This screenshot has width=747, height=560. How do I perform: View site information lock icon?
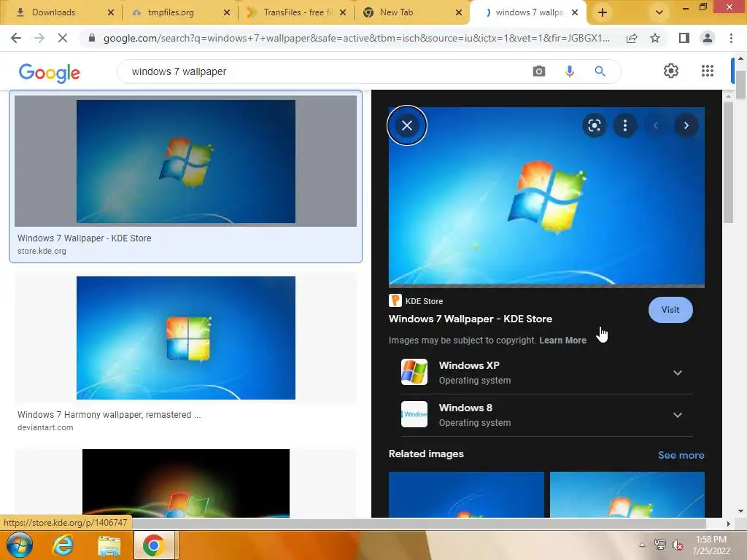(x=92, y=38)
